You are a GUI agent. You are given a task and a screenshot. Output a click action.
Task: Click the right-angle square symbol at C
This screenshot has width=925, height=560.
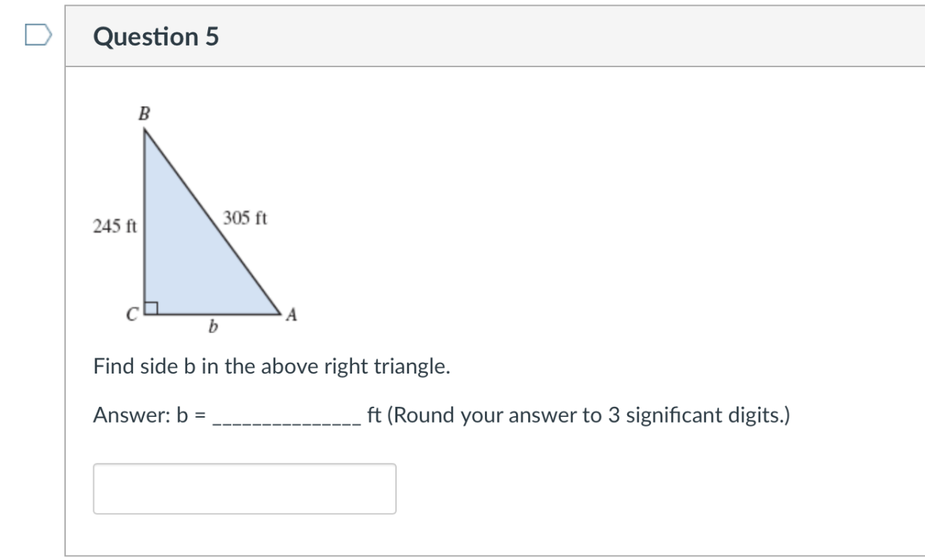coord(153,307)
